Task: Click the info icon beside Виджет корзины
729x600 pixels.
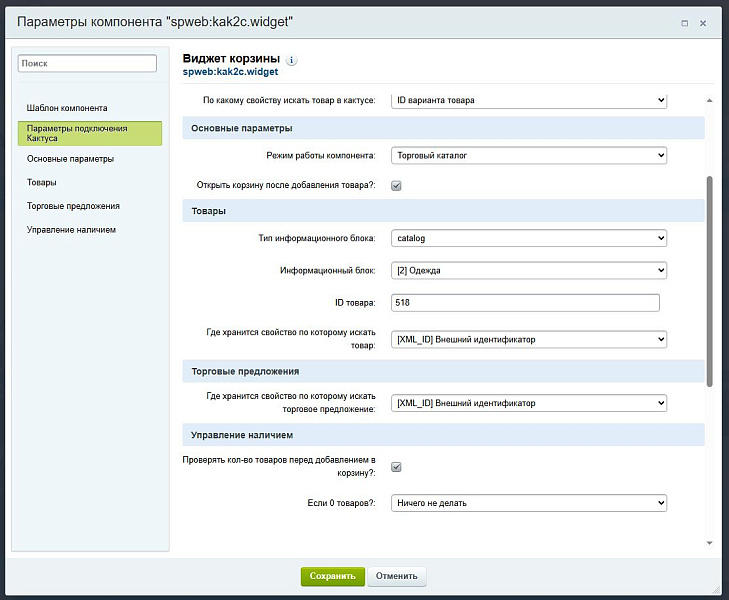Action: [x=291, y=61]
